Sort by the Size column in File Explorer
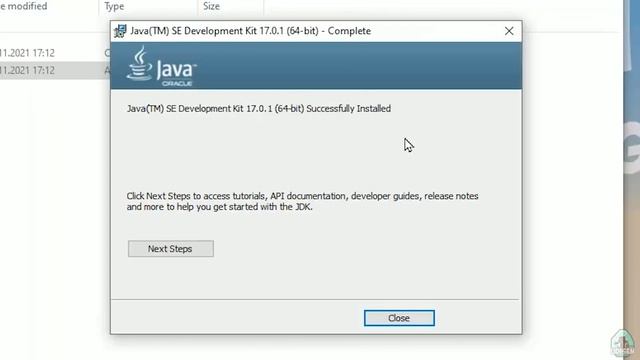The image size is (640, 360). click(x=231, y=6)
